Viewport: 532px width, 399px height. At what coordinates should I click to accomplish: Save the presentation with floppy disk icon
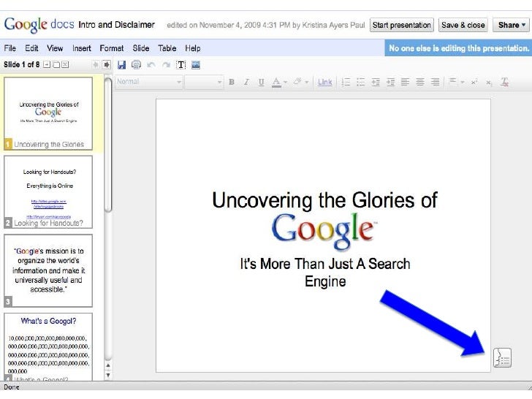tap(121, 64)
